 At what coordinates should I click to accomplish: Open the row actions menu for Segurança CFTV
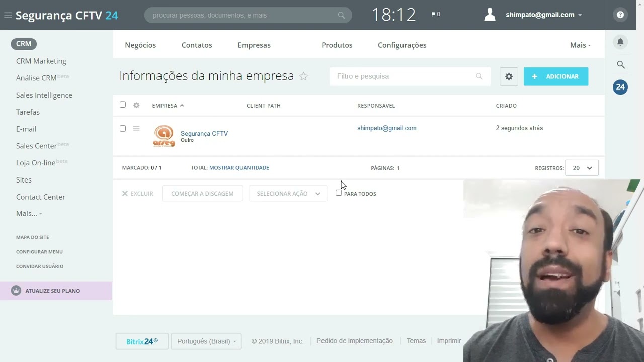[x=136, y=128]
